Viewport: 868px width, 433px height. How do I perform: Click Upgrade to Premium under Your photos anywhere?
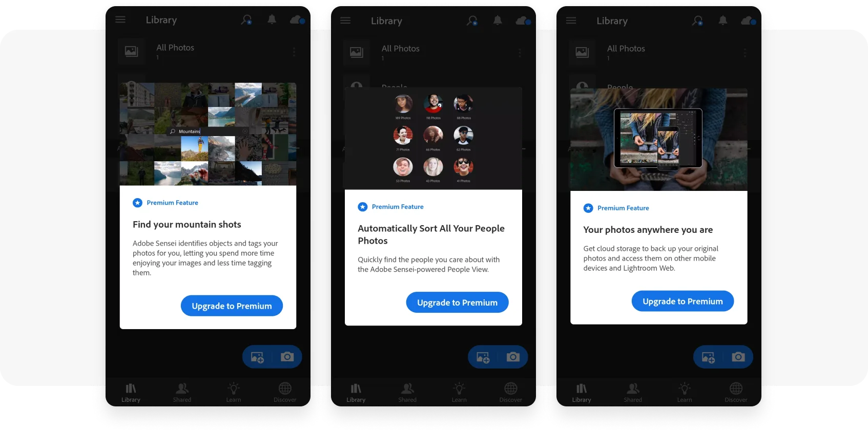(683, 301)
